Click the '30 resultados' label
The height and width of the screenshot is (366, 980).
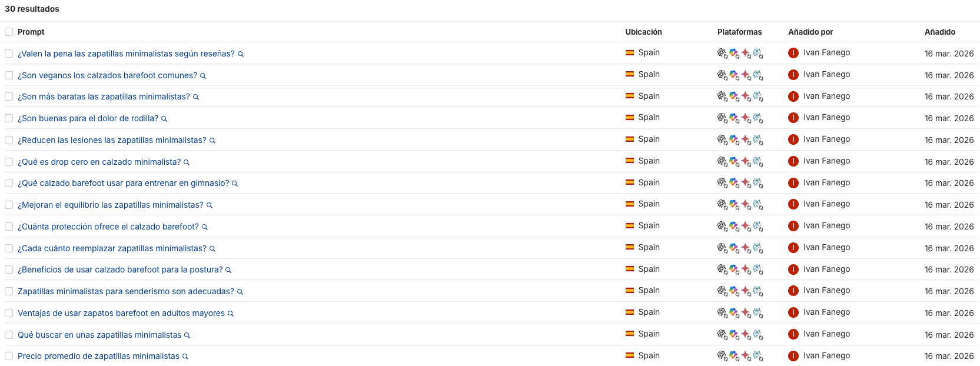click(x=32, y=9)
